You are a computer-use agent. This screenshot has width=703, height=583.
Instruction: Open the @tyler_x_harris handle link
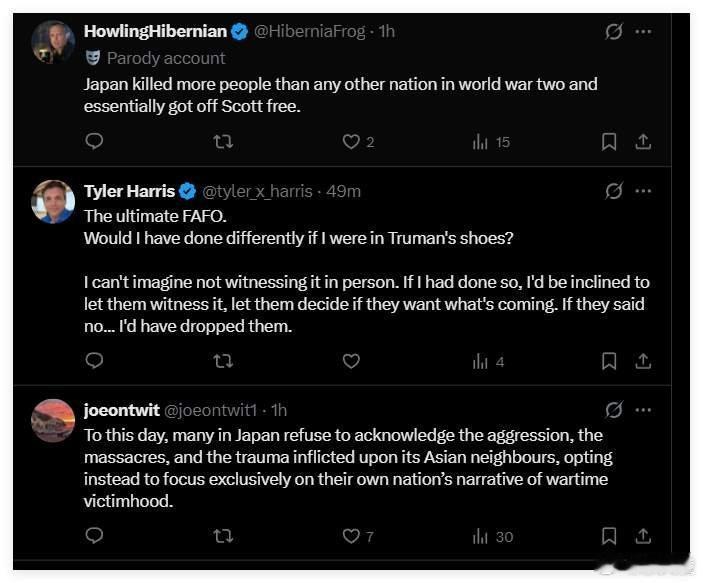click(x=258, y=191)
